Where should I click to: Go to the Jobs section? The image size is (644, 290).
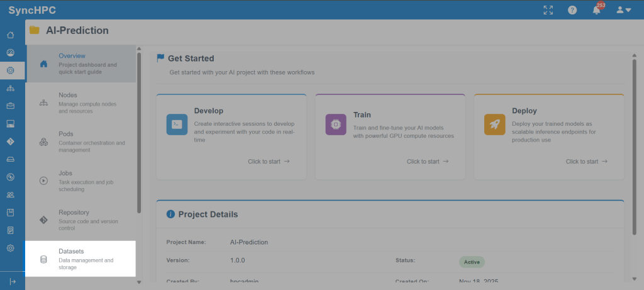[x=80, y=181]
